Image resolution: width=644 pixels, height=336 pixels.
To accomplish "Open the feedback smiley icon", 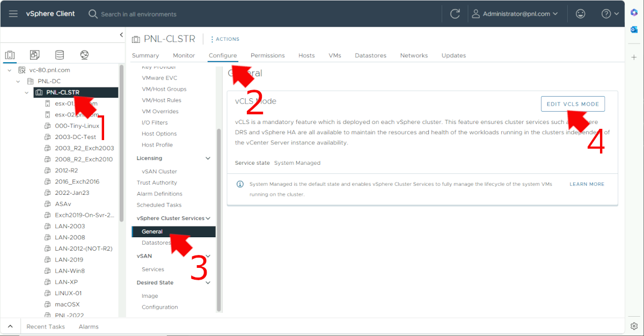I will pos(580,13).
